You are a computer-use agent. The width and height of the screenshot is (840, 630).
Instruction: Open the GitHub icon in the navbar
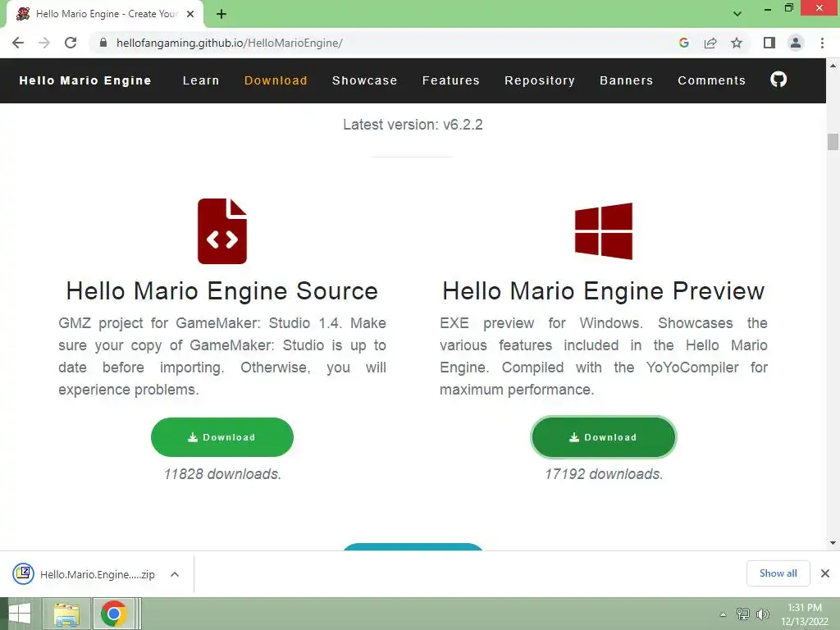(778, 80)
